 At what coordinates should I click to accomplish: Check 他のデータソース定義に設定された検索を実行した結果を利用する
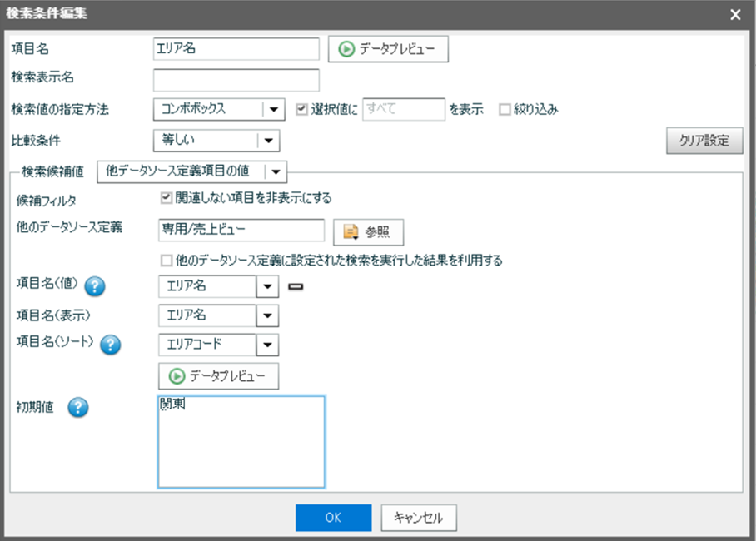(167, 261)
